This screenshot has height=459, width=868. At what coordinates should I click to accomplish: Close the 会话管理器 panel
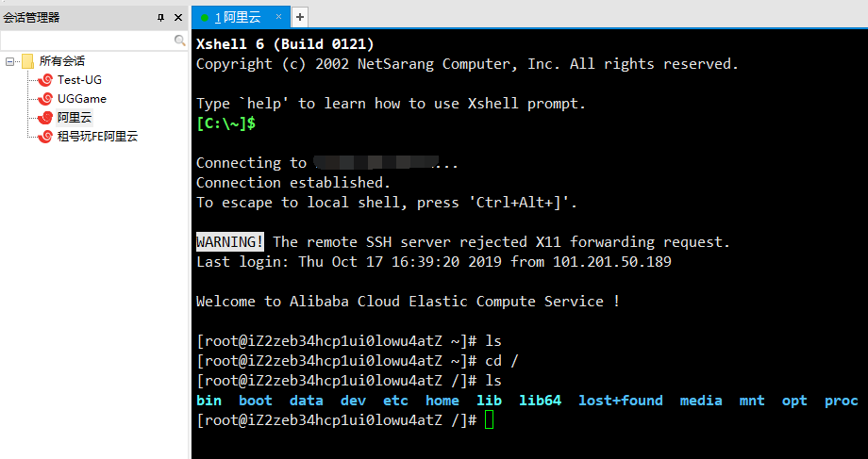point(178,18)
